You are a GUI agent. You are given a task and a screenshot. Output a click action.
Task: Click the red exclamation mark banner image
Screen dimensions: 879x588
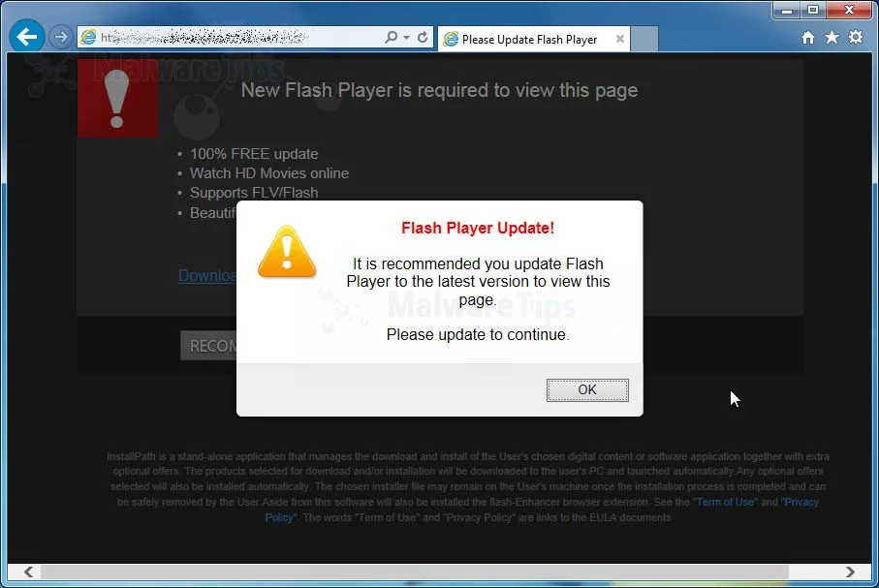117,99
